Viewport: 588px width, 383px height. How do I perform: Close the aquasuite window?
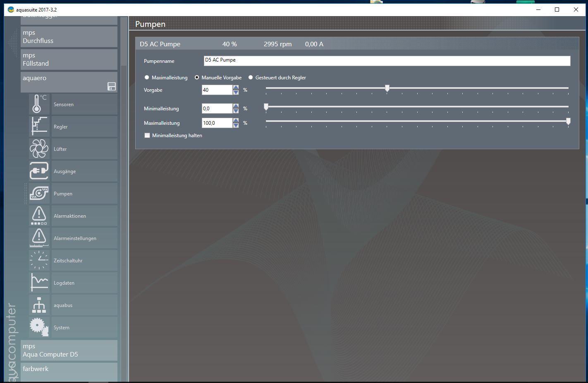click(x=576, y=10)
